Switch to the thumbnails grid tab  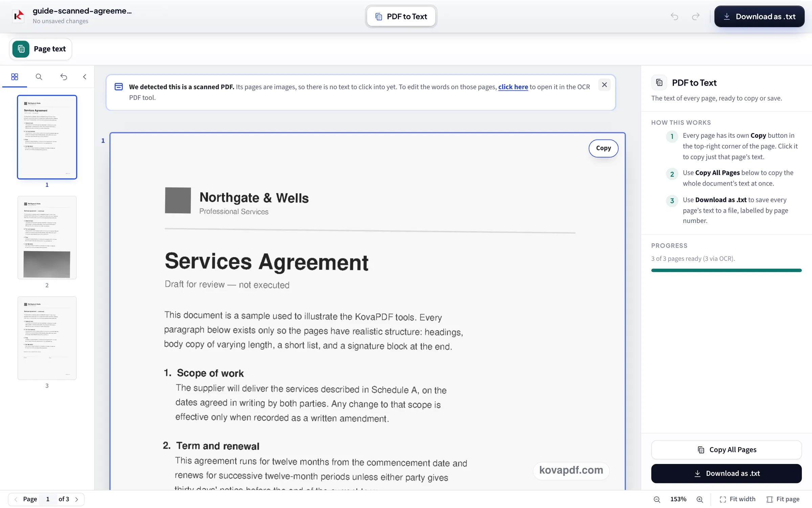pos(15,77)
